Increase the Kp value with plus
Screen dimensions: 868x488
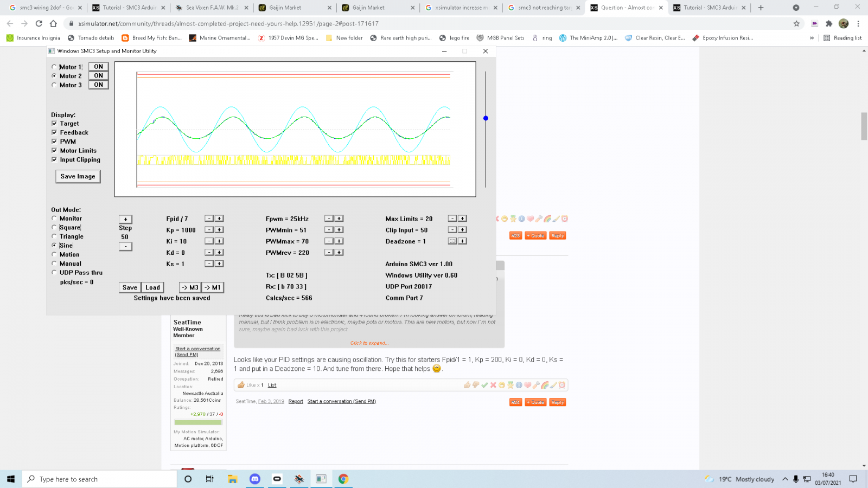219,230
